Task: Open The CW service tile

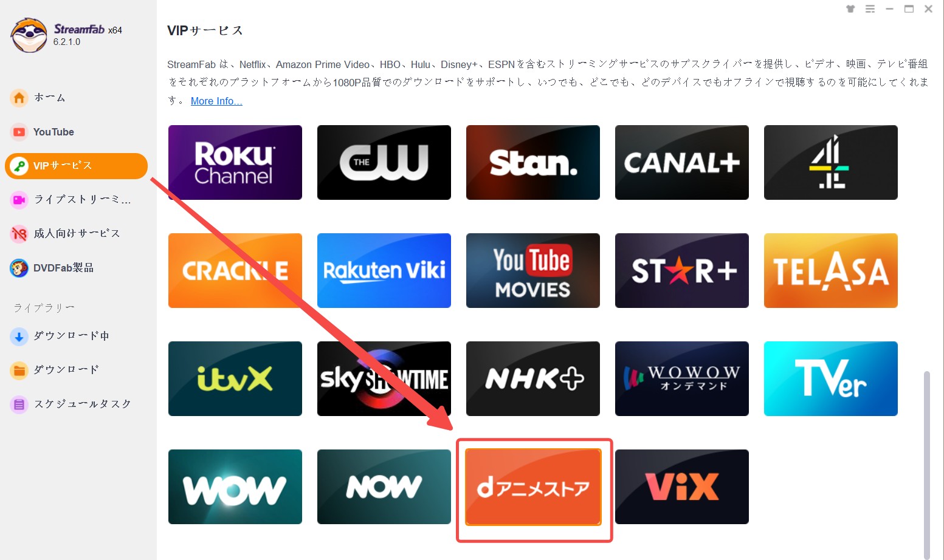Action: 384,162
